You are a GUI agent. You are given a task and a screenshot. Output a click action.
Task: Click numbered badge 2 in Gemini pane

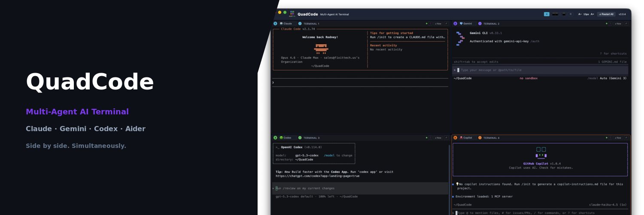[x=455, y=24]
